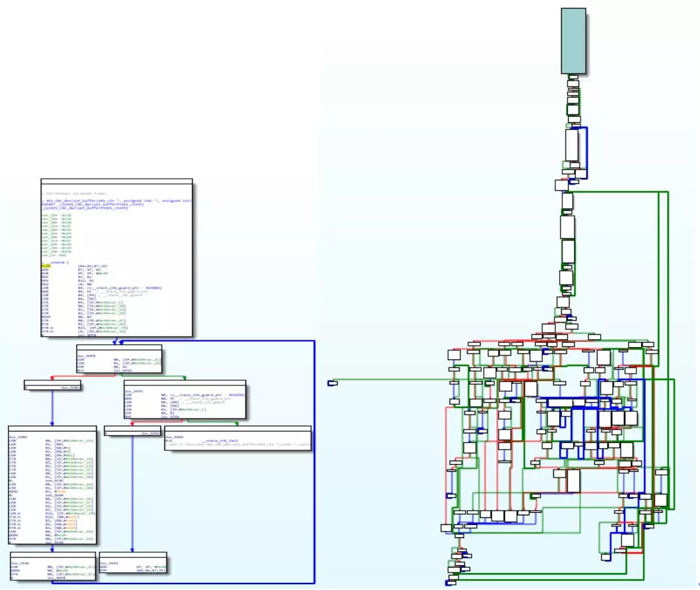Click the stack guard check block
The image size is (700, 590).
[185, 400]
